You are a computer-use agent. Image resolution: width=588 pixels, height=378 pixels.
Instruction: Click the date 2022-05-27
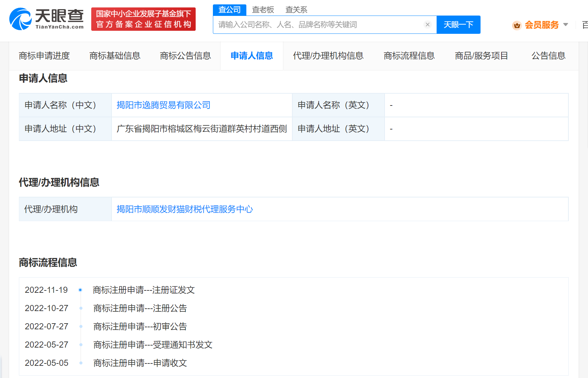(46, 345)
